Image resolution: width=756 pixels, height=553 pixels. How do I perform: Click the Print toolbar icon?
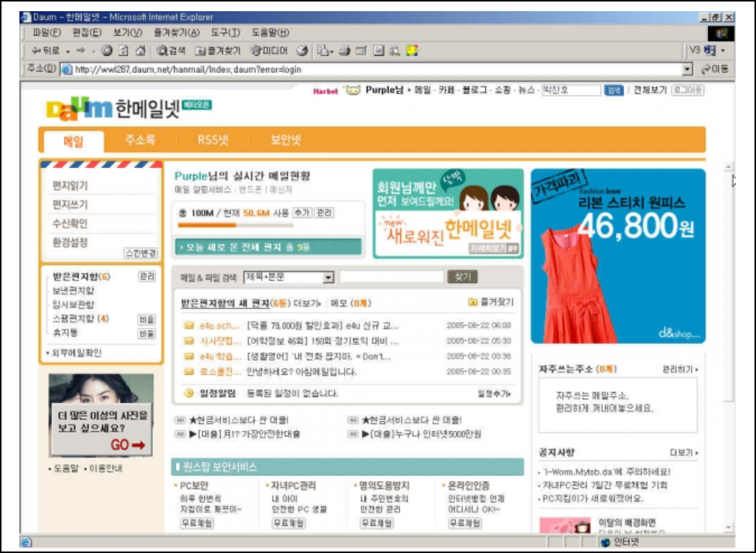click(x=344, y=51)
